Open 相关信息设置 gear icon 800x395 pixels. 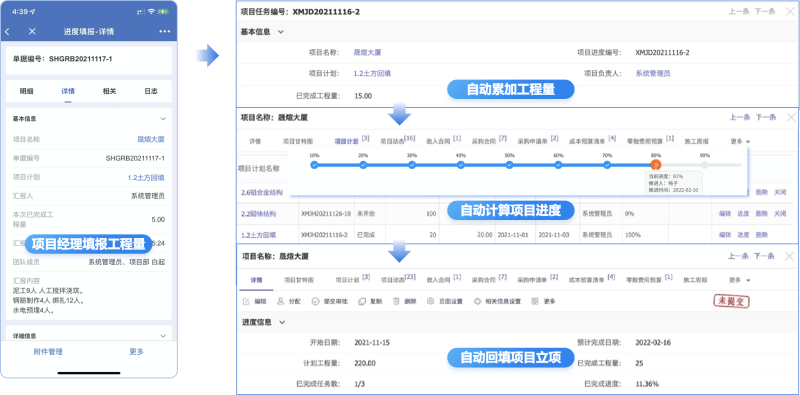(478, 302)
